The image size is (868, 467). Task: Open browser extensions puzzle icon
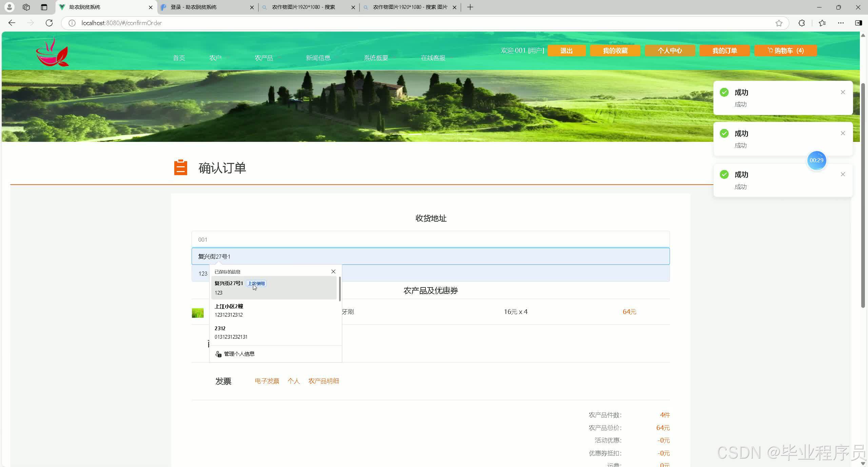click(x=802, y=23)
